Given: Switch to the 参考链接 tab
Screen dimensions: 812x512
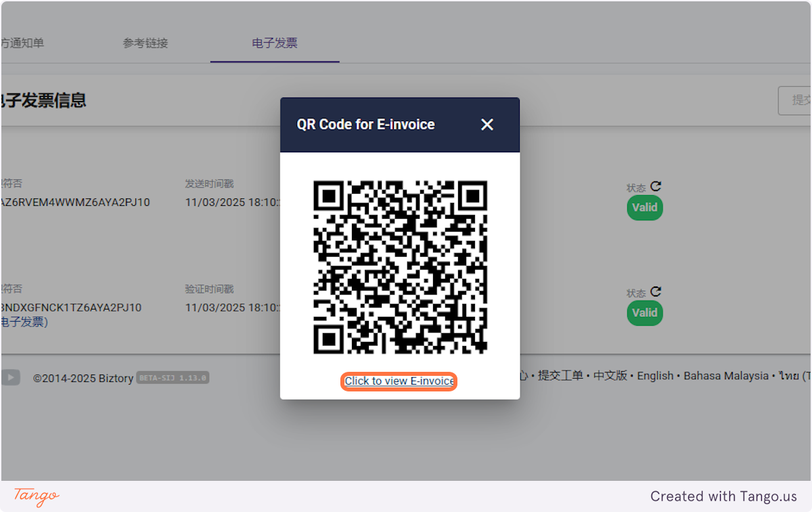Looking at the screenshot, I should click(x=145, y=43).
